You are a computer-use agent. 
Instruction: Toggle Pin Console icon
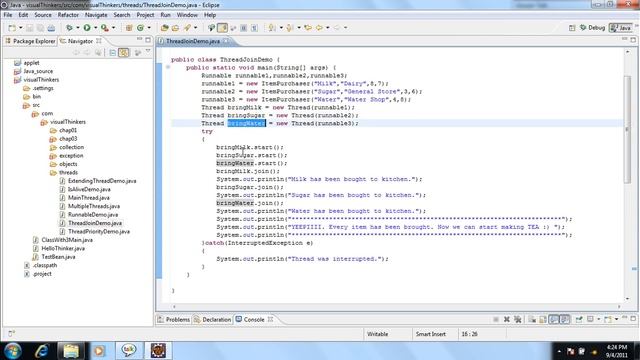pyautogui.click(x=579, y=320)
